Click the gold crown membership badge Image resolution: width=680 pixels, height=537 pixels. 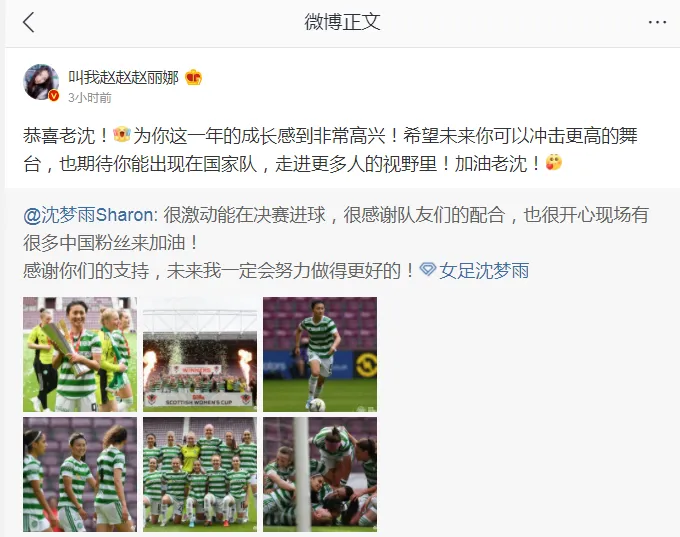click(193, 78)
